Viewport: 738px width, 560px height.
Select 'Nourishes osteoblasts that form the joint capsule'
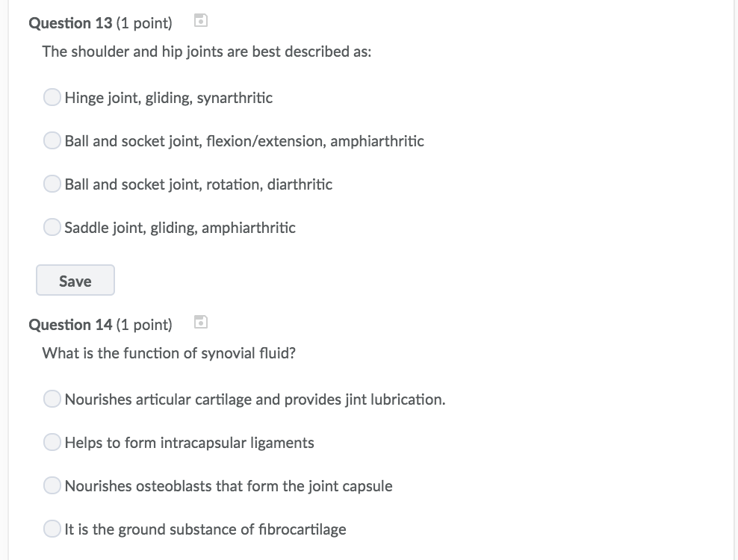pyautogui.click(x=52, y=485)
